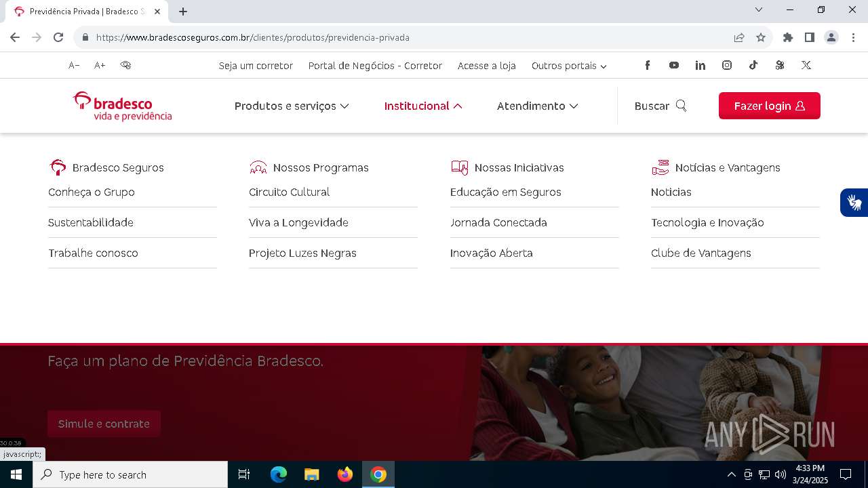The width and height of the screenshot is (868, 488).
Task: Open File Explorer from taskbar
Action: pyautogui.click(x=312, y=474)
